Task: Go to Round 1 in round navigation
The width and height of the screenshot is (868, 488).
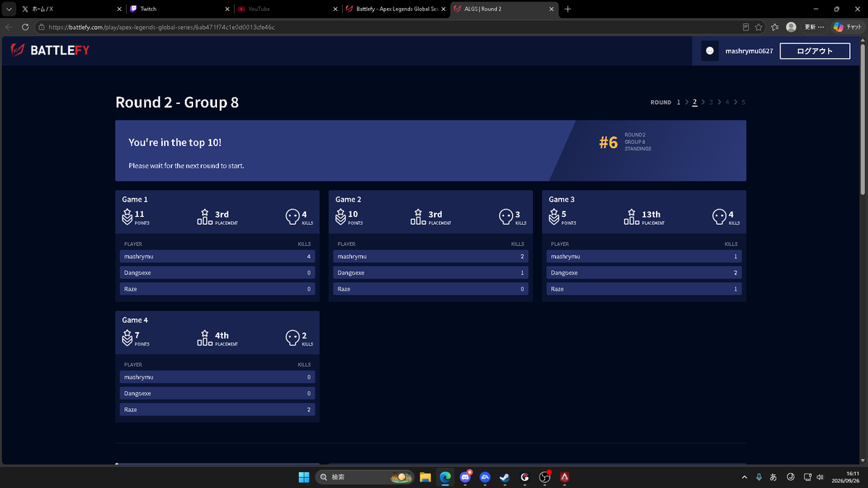Action: pyautogui.click(x=678, y=103)
